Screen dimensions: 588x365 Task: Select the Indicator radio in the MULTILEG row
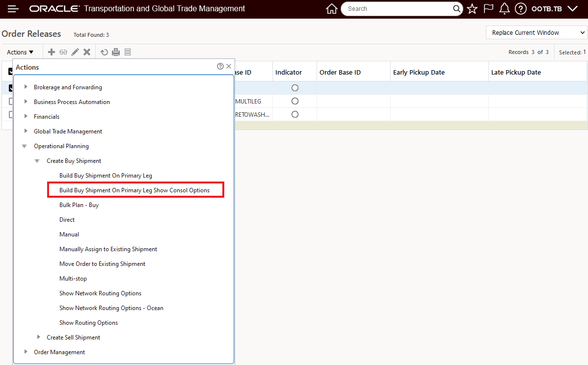click(x=295, y=101)
